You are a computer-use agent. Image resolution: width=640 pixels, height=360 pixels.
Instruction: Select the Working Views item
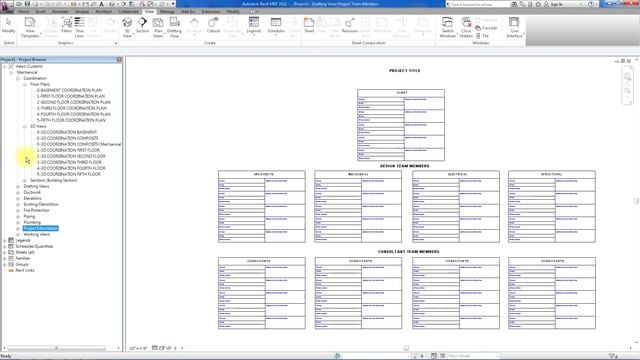pos(36,234)
